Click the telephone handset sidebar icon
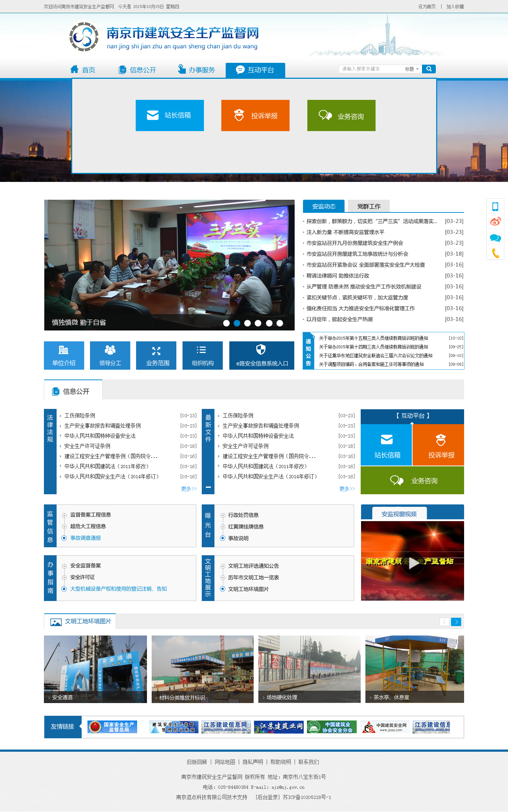Screen dimensions: 508x812 tap(495, 253)
